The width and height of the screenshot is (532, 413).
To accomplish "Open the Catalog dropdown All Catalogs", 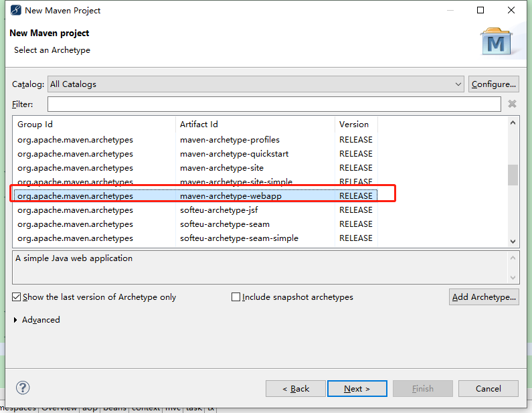I will [256, 84].
